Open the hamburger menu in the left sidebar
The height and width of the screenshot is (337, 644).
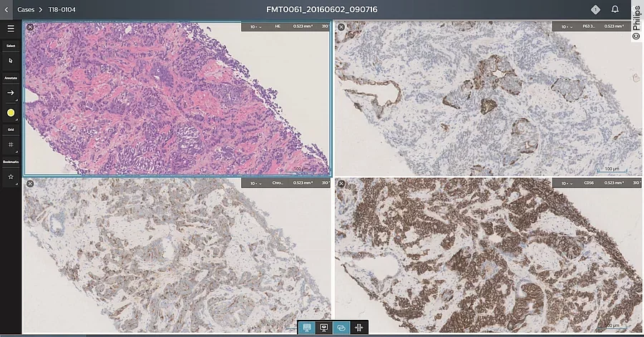click(x=11, y=29)
